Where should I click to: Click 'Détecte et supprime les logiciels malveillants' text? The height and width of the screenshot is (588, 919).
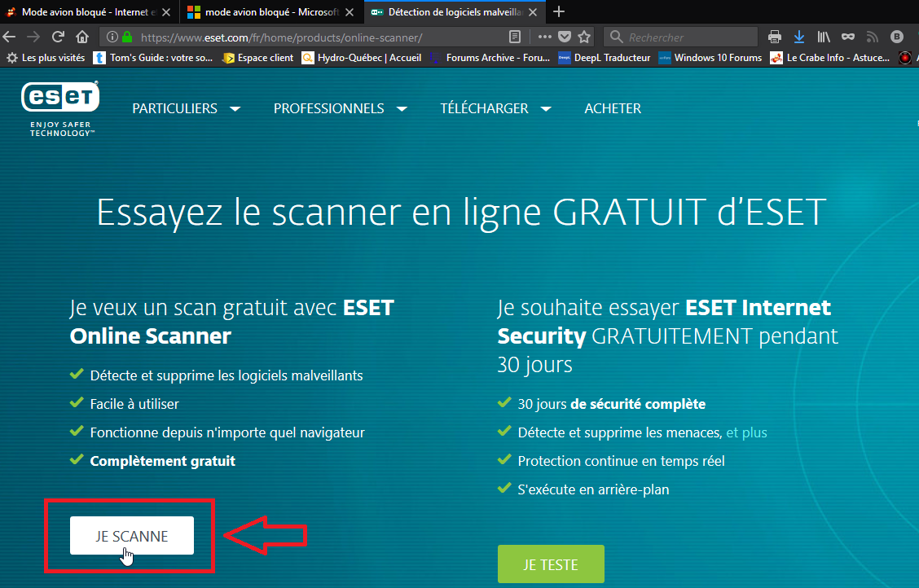226,375
